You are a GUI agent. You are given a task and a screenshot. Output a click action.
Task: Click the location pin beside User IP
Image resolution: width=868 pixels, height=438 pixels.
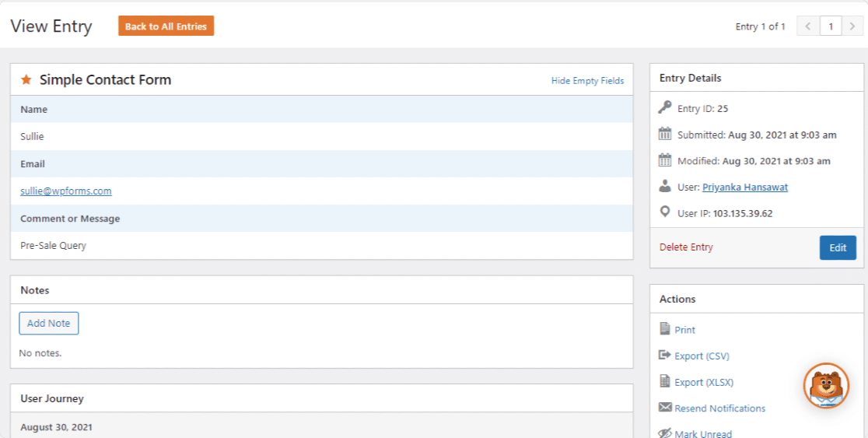(665, 212)
